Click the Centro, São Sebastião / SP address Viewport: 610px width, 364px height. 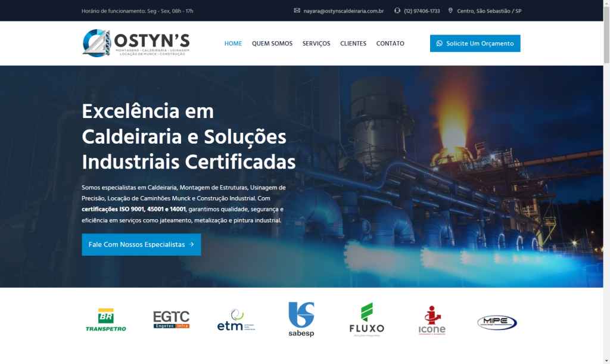489,11
